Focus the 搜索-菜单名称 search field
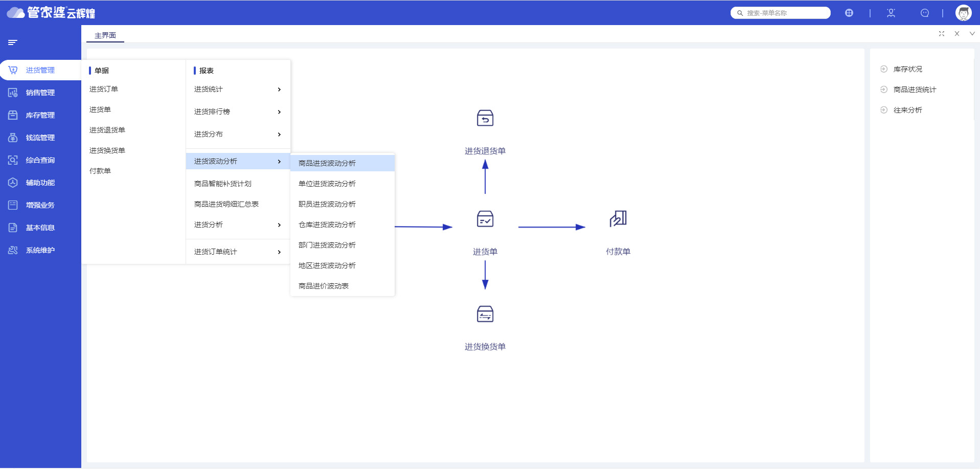The height and width of the screenshot is (469, 980). [x=781, y=13]
